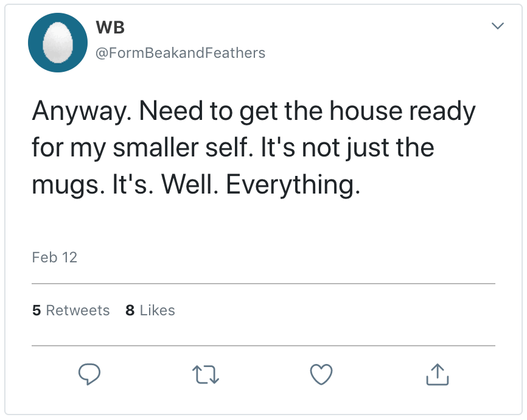Image resolution: width=527 pixels, height=420 pixels.
Task: Click the words "house ready" in the tweet
Action: (402, 112)
